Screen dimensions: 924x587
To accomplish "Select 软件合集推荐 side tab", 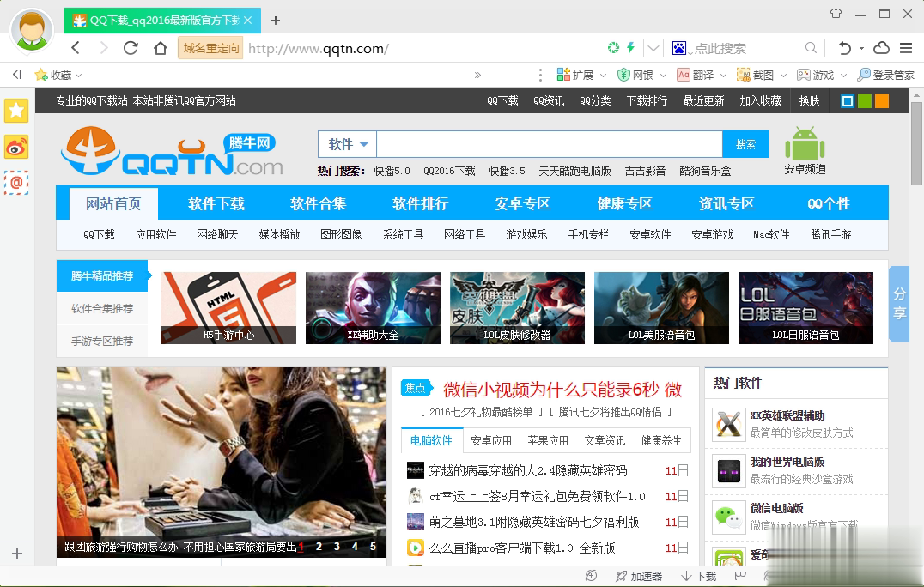I will point(102,308).
